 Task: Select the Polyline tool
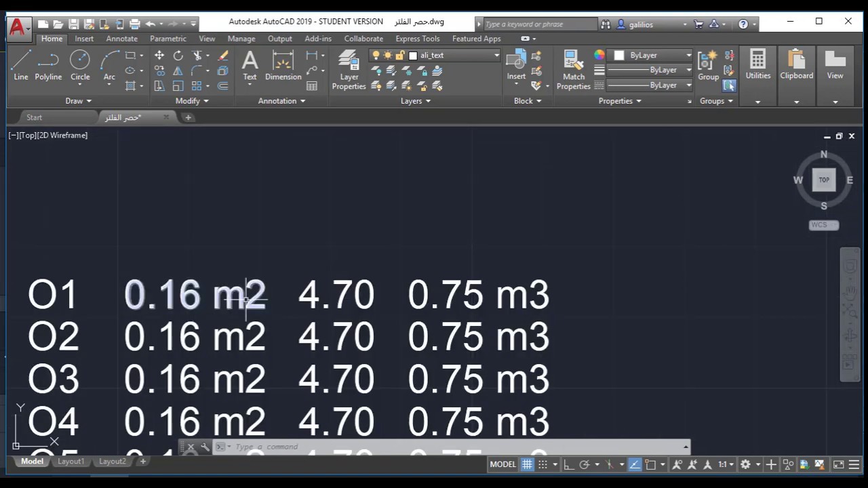click(x=48, y=66)
